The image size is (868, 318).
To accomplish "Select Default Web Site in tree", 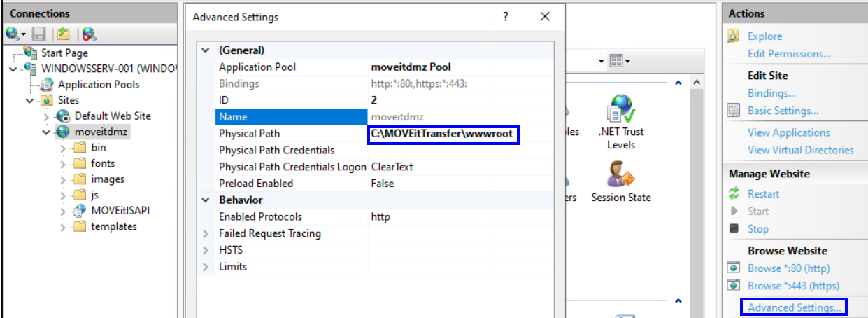I will point(112,116).
